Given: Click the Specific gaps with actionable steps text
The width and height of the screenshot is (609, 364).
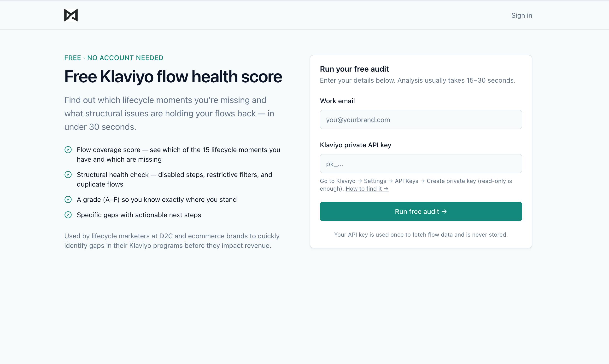Looking at the screenshot, I should (139, 215).
